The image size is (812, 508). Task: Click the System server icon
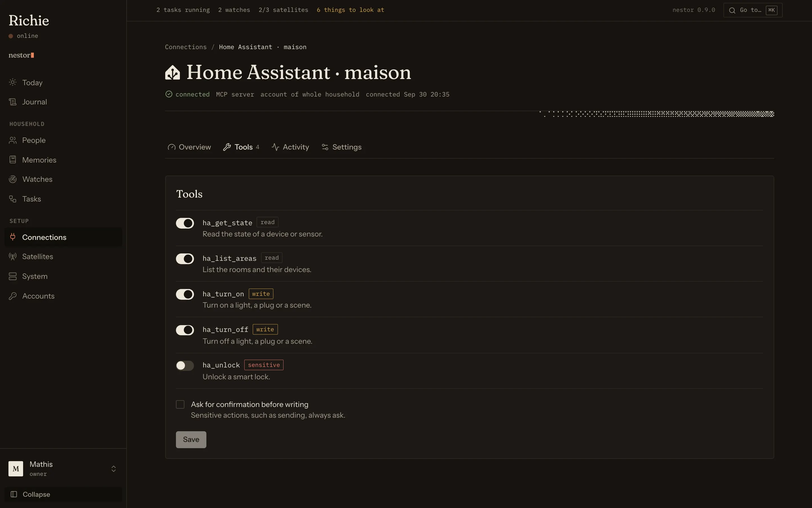(13, 276)
